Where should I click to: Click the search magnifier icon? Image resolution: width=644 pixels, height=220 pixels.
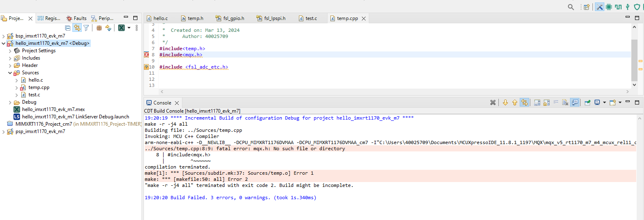(571, 7)
